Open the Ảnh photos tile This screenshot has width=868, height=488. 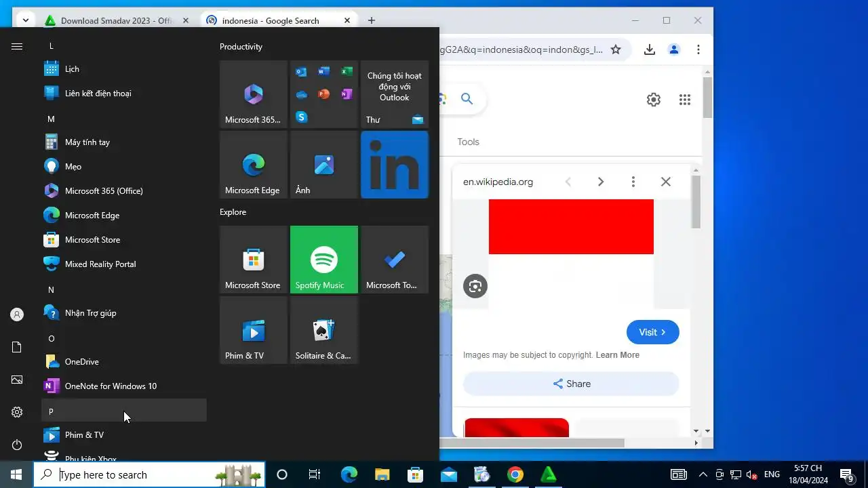tap(324, 165)
